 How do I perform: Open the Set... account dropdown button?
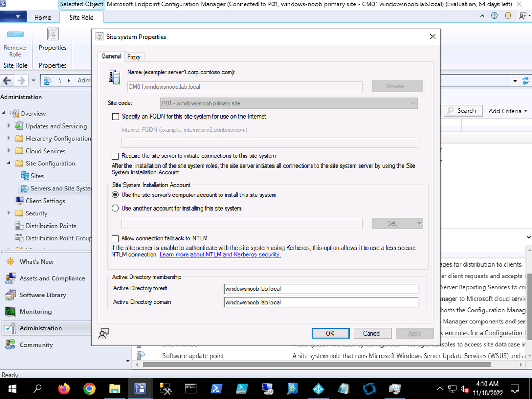(x=397, y=223)
